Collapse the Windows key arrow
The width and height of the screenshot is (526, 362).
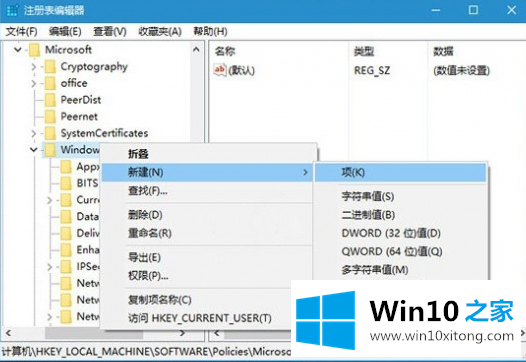tap(34, 150)
